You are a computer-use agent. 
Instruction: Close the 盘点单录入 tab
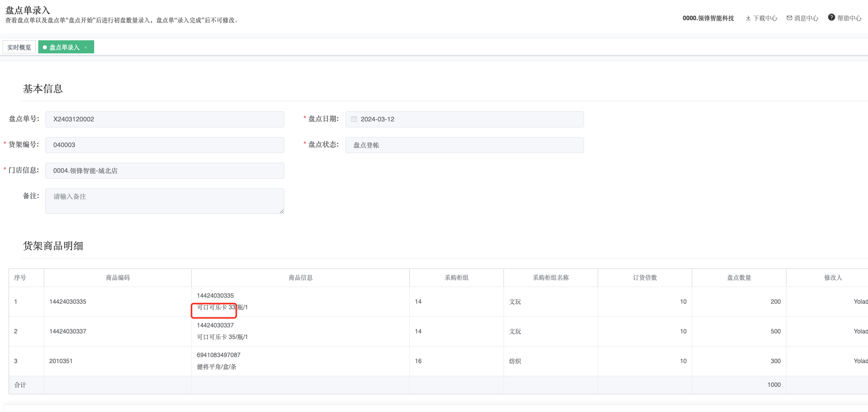(86, 47)
